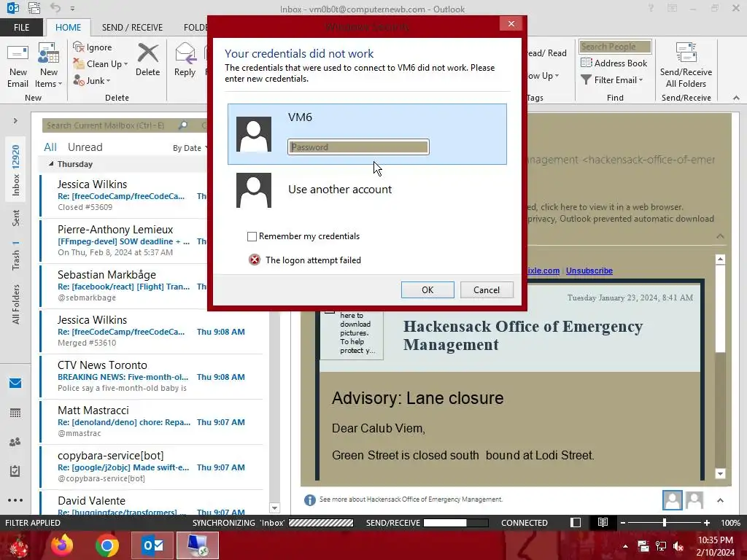This screenshot has width=747, height=560.
Task: Launch Chrome from the taskbar
Action: 107,545
